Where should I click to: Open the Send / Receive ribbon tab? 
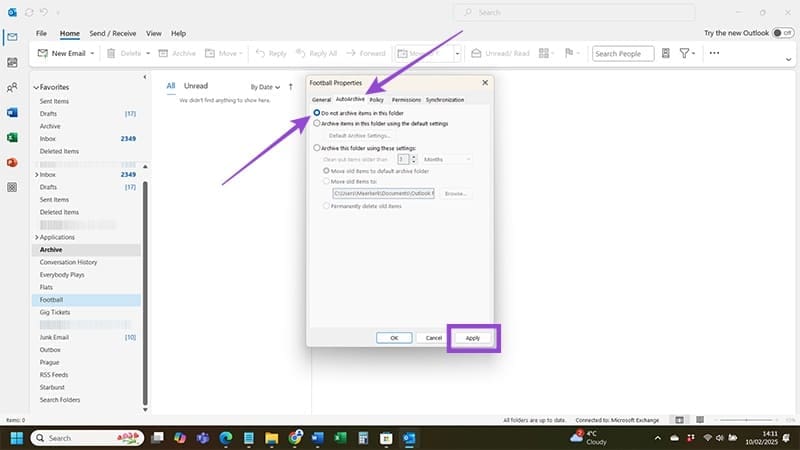113,33
